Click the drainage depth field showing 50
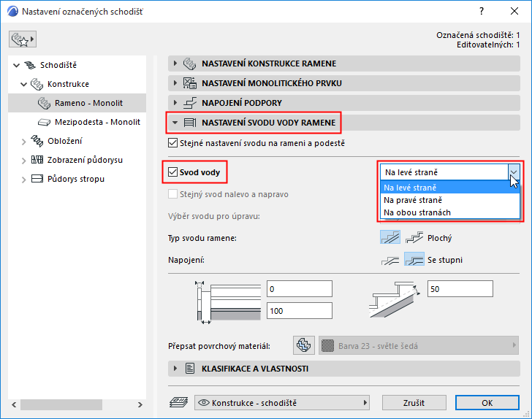532x419 pixels. [460, 289]
